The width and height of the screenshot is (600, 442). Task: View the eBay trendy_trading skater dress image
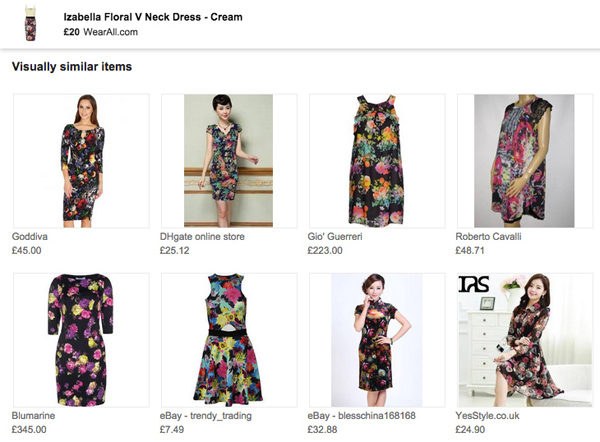pos(229,339)
